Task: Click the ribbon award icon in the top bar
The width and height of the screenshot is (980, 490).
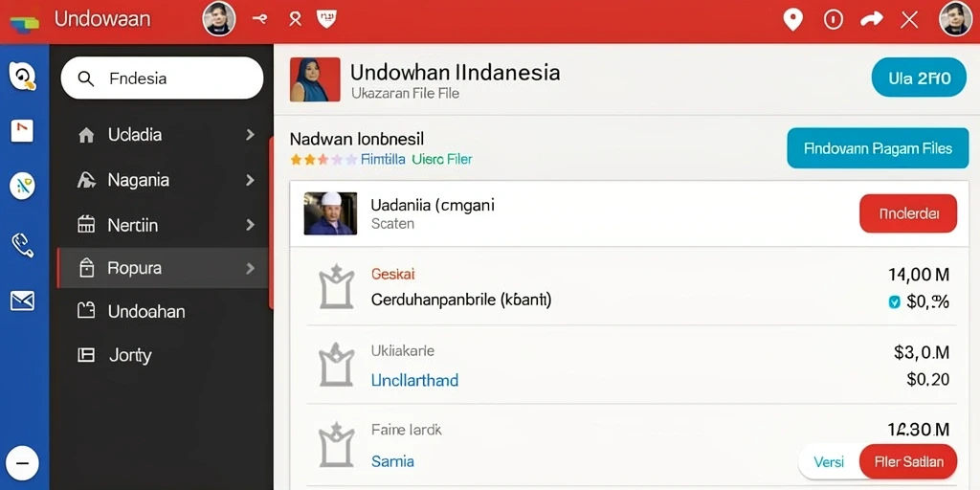Action: (x=295, y=19)
